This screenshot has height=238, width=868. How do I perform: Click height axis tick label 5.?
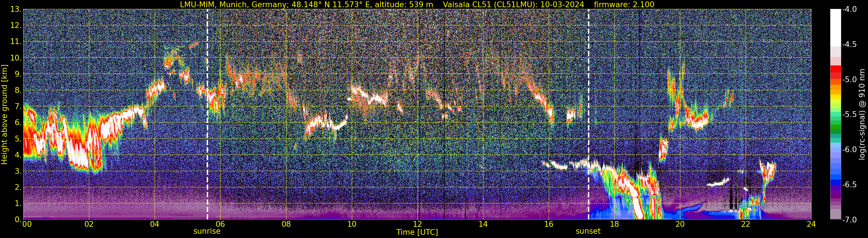click(18, 139)
